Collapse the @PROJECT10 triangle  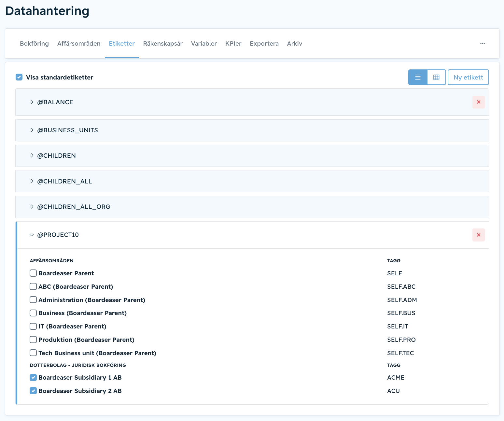tap(32, 235)
